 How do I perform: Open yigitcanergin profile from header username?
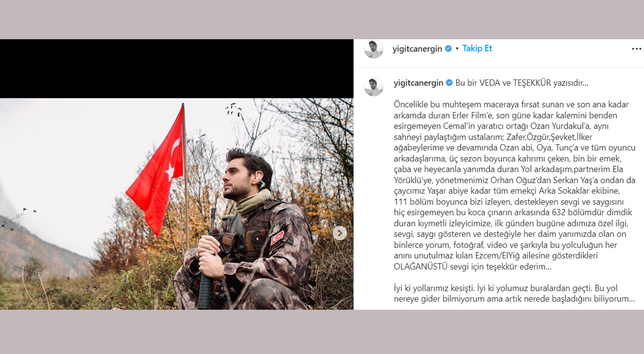pos(417,49)
